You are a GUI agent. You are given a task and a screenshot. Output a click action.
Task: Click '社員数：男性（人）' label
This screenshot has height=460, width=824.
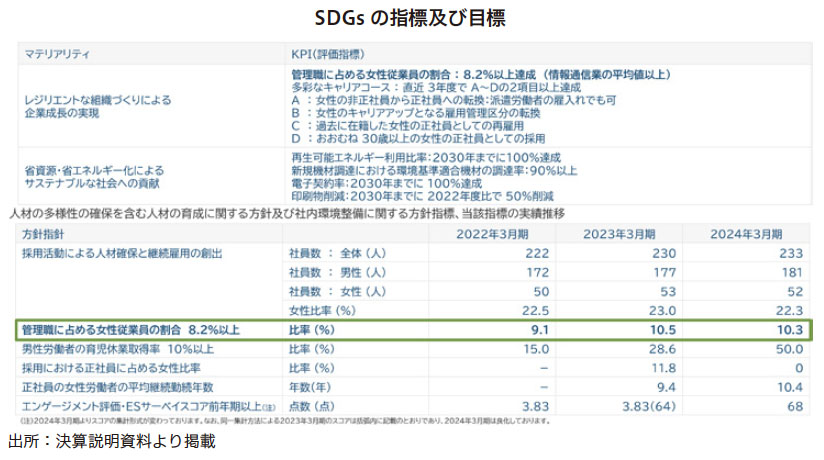[337, 272]
